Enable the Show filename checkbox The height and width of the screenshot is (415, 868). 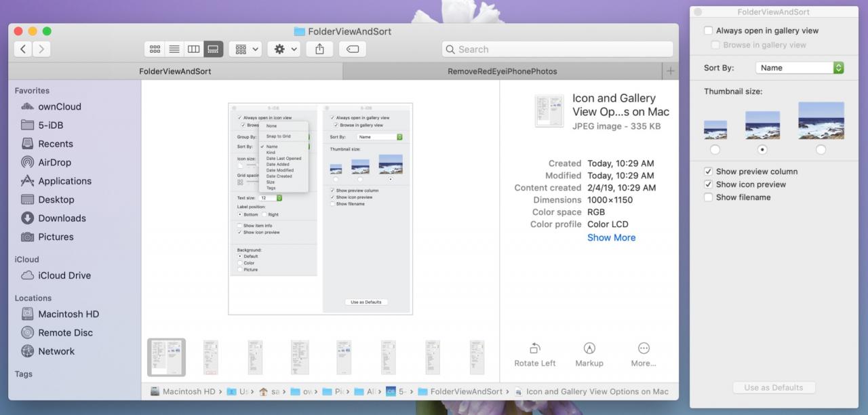tap(708, 197)
